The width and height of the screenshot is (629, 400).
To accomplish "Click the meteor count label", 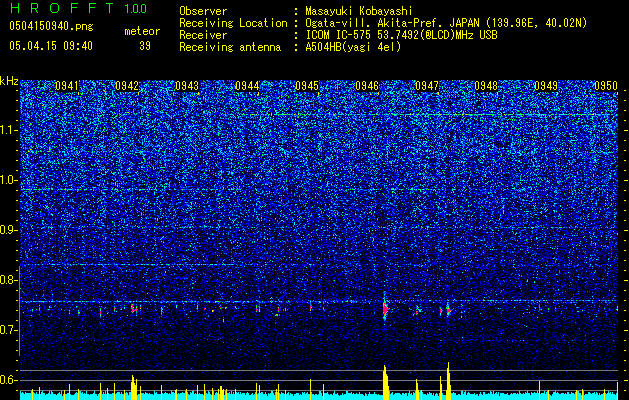I will (x=142, y=31).
